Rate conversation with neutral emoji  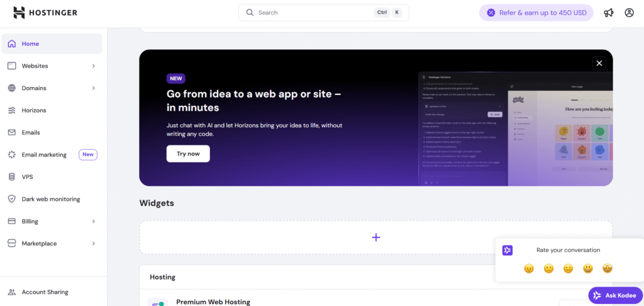pos(569,269)
